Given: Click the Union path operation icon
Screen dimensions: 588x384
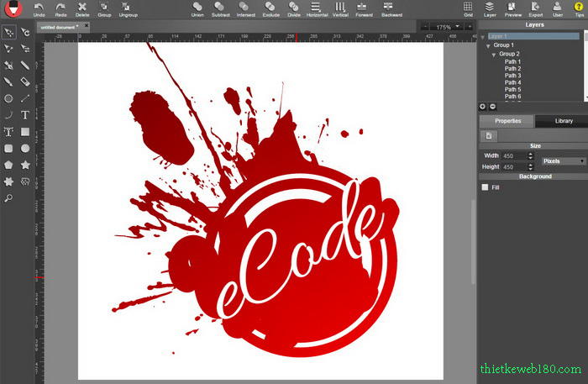Looking at the screenshot, I should point(197,8).
